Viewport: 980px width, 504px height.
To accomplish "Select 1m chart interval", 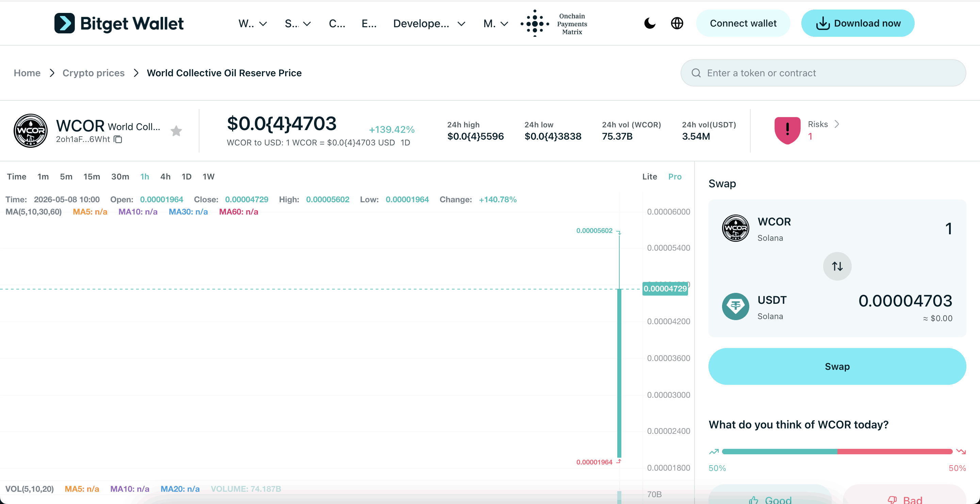I will [x=43, y=177].
